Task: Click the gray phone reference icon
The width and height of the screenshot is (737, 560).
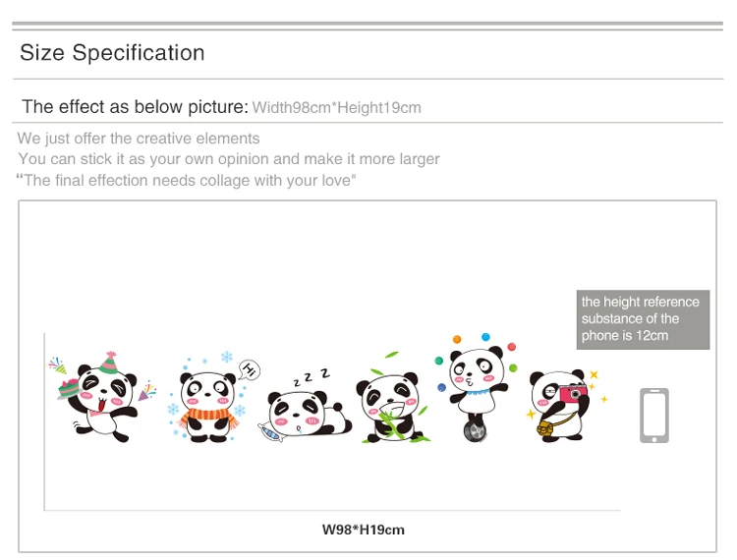Action: coord(653,416)
